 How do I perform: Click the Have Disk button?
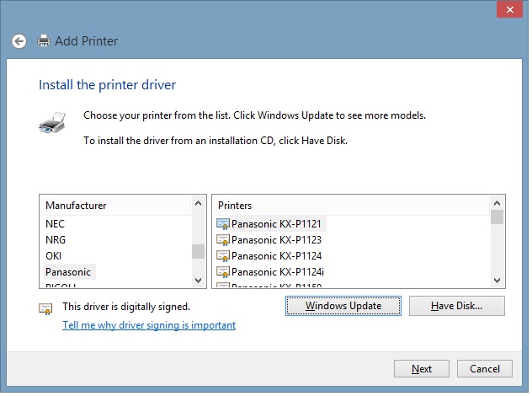point(456,306)
